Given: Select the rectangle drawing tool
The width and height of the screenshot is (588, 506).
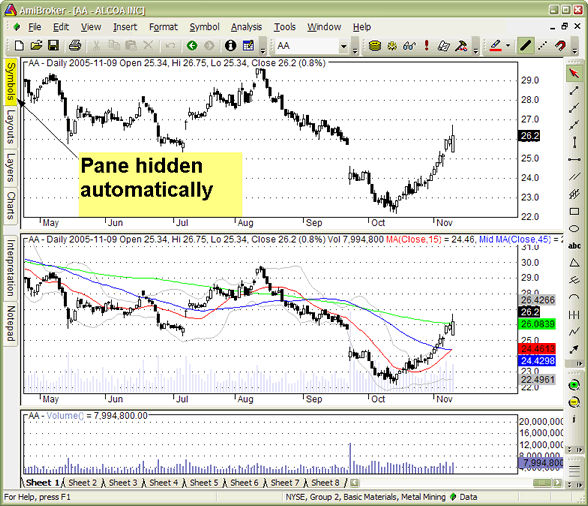Looking at the screenshot, I should click(574, 212).
